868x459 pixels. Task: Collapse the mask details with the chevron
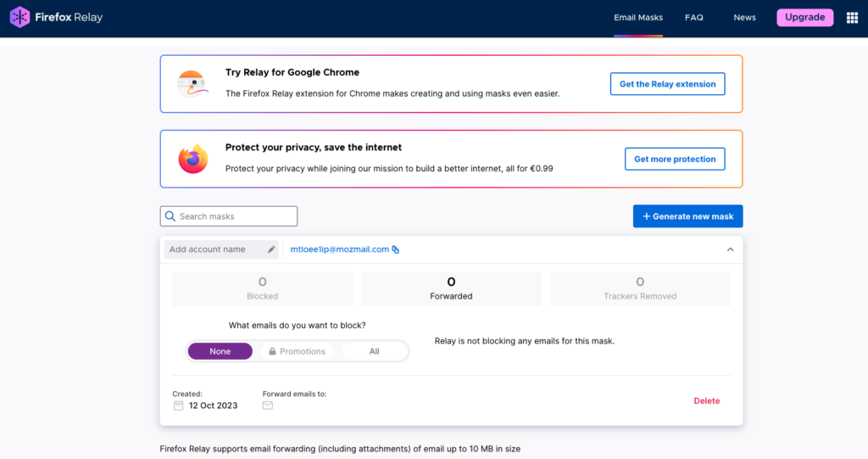pyautogui.click(x=730, y=249)
